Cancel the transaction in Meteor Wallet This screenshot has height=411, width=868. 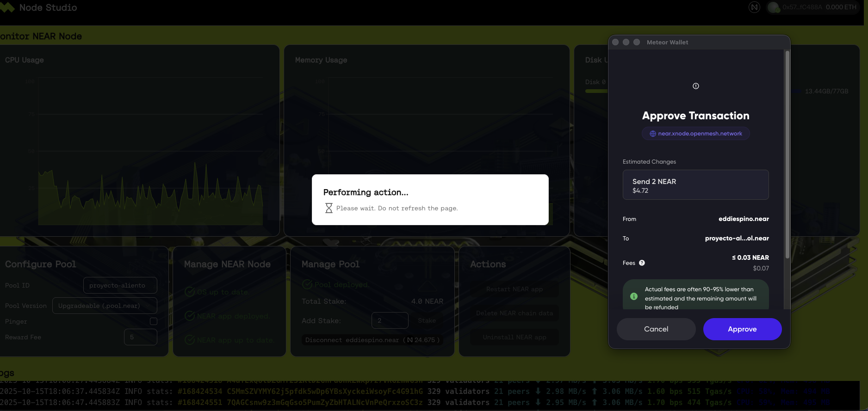[656, 329]
